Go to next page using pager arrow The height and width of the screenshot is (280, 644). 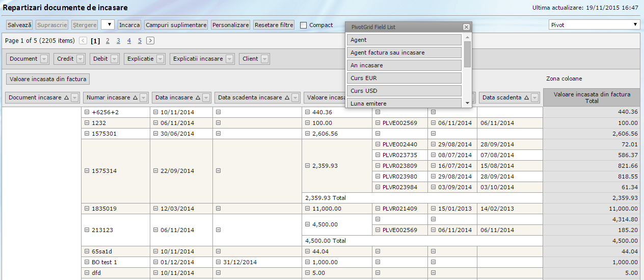[x=150, y=41]
